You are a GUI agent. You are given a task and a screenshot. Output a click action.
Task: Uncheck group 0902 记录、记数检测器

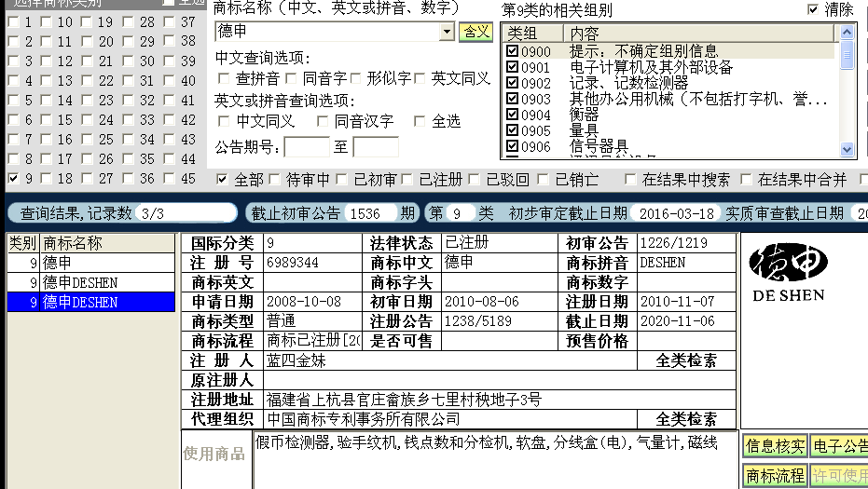(512, 83)
